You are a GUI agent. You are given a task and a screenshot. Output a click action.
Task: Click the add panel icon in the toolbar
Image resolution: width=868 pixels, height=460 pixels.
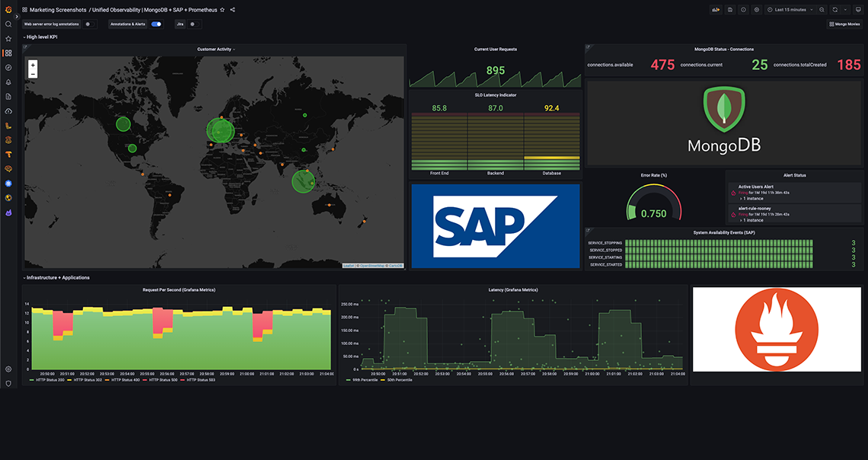coord(716,10)
